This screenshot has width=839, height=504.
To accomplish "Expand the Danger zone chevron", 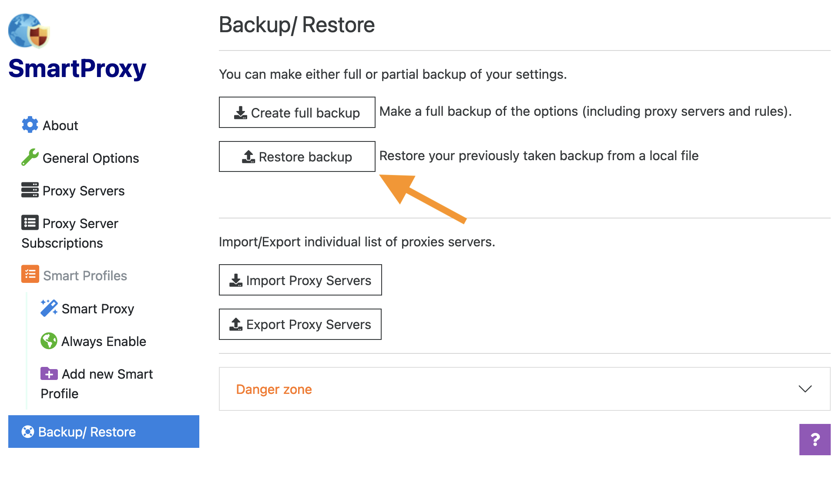I will click(805, 389).
